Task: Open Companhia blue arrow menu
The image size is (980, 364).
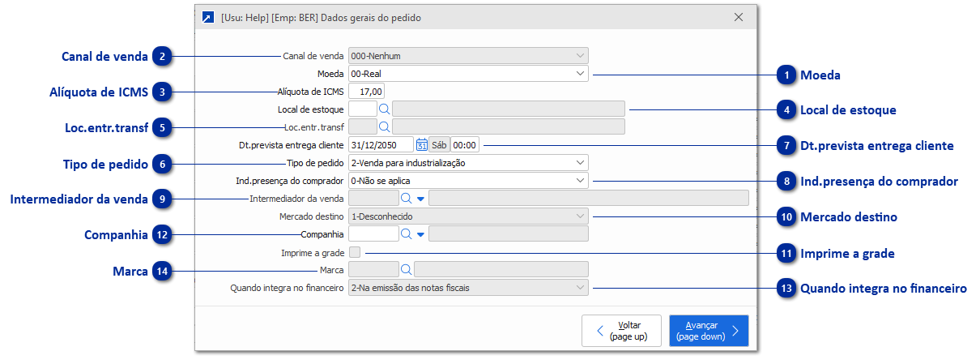Action: click(x=420, y=235)
